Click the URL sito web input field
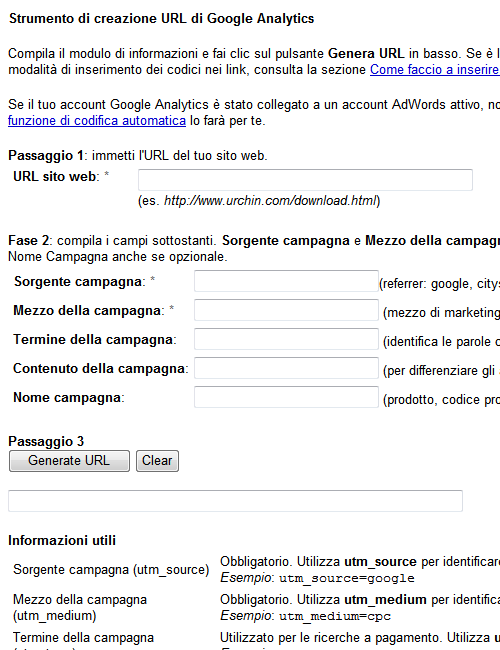 [305, 180]
